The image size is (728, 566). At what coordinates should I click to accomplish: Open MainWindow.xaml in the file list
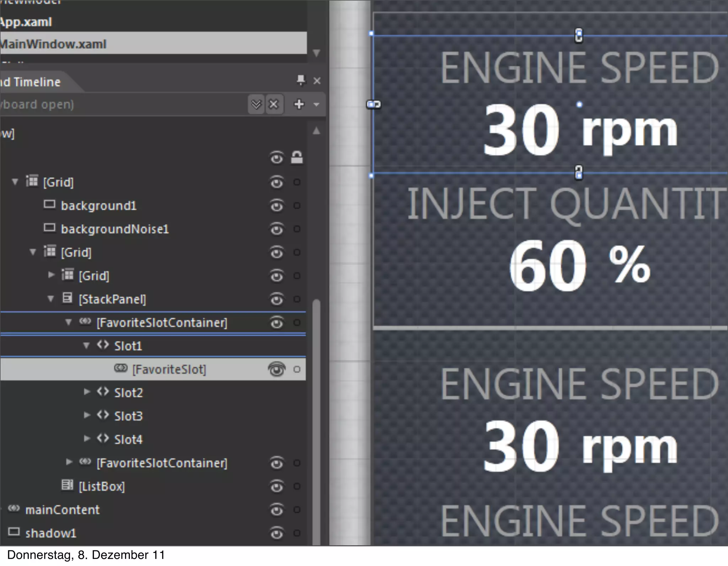point(53,44)
